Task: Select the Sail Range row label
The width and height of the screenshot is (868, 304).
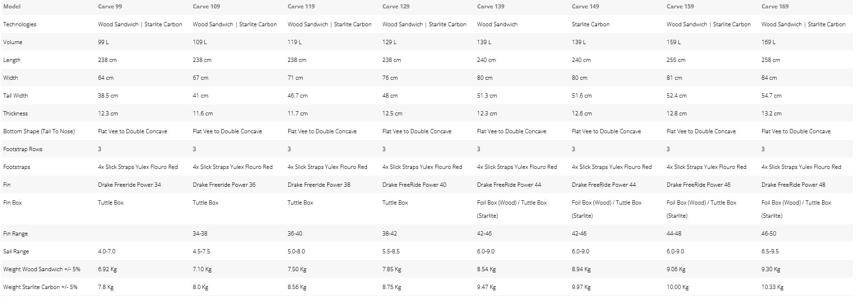Action: [x=16, y=251]
